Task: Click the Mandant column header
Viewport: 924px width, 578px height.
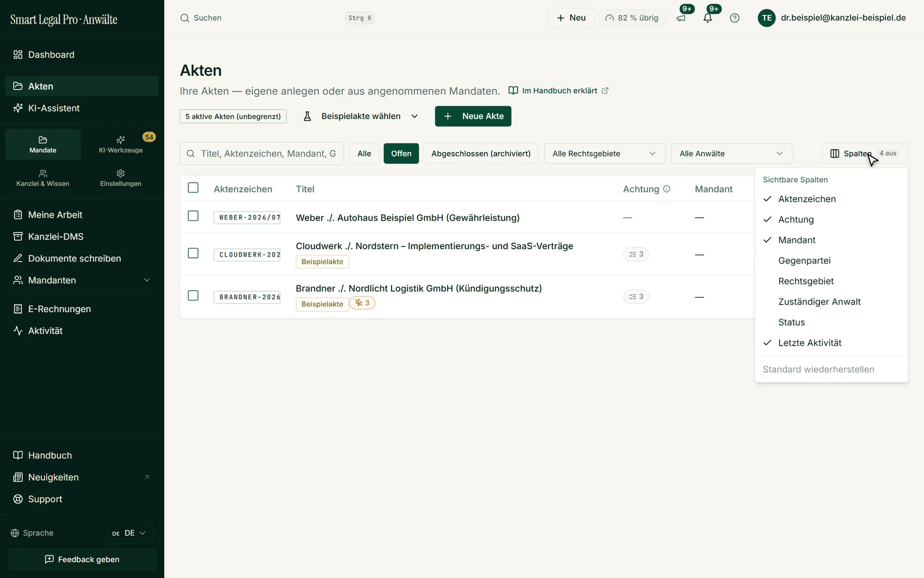Action: coord(714,189)
